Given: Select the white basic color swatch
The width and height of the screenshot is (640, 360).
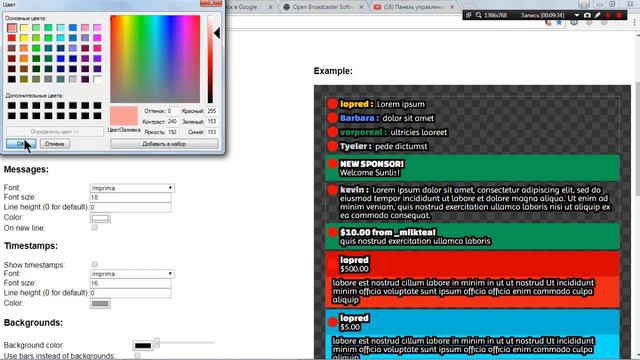Looking at the screenshot, I should [x=97, y=79].
